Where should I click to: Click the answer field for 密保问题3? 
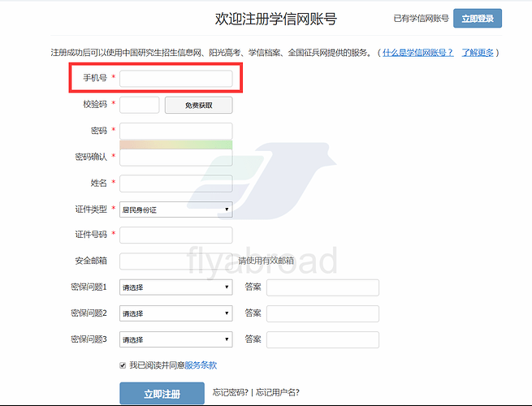[x=322, y=339]
